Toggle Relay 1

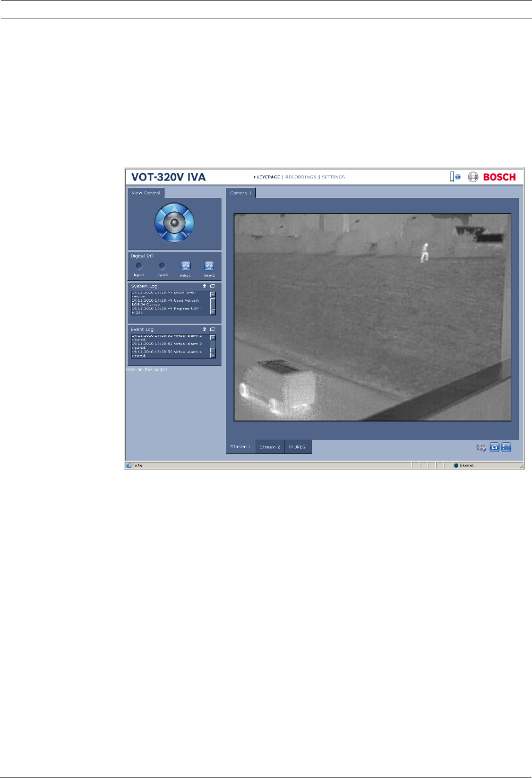point(185,266)
